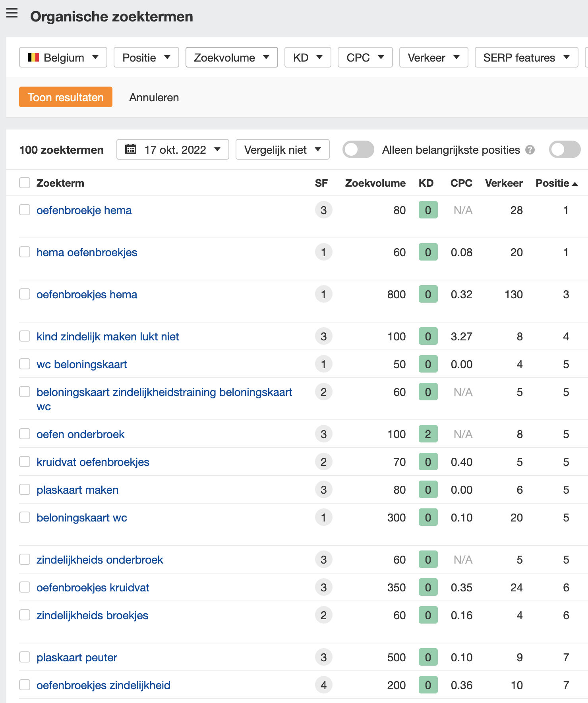Expand the KD filter dropdown

[308, 58]
